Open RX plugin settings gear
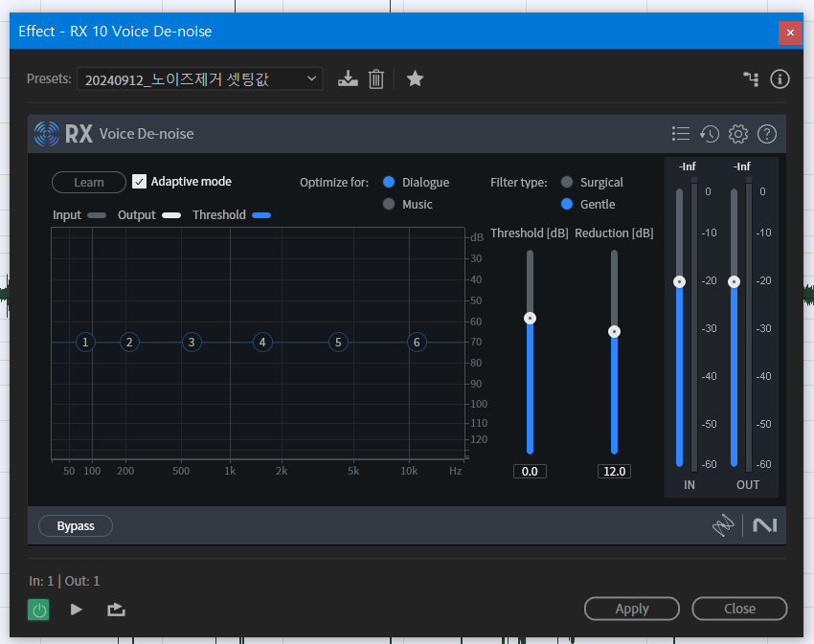The image size is (814, 644). [x=738, y=134]
